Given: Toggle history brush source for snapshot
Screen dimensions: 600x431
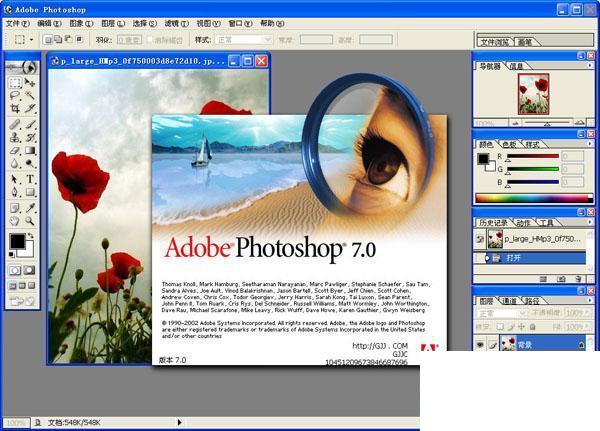Looking at the screenshot, I should coord(480,239).
